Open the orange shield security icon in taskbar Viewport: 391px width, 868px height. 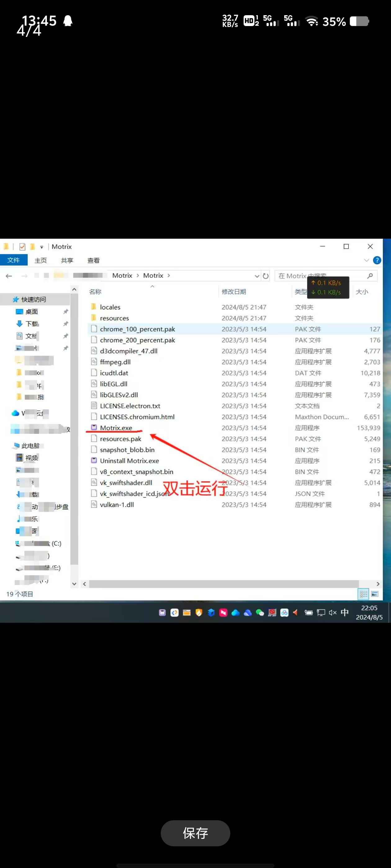coord(199,613)
